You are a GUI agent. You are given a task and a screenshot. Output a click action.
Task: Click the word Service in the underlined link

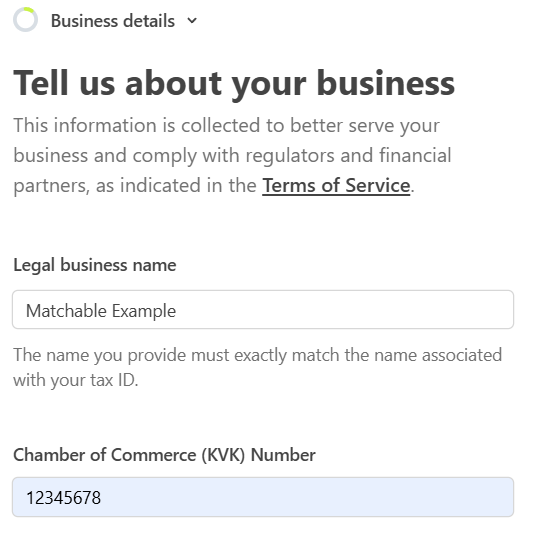[378, 186]
